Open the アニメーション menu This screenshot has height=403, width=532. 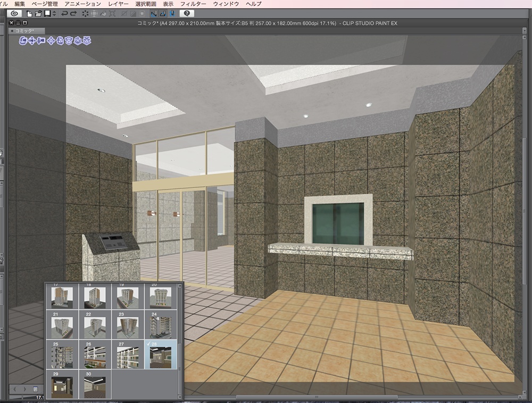pyautogui.click(x=83, y=4)
